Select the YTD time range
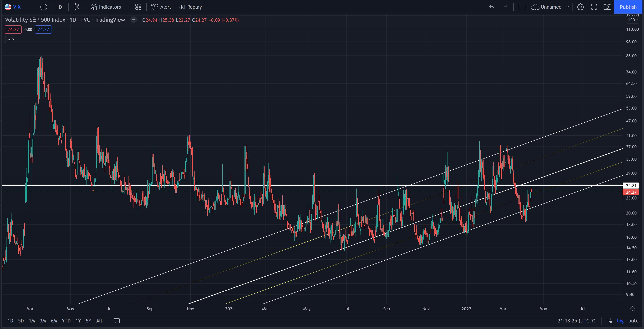 [x=66, y=321]
